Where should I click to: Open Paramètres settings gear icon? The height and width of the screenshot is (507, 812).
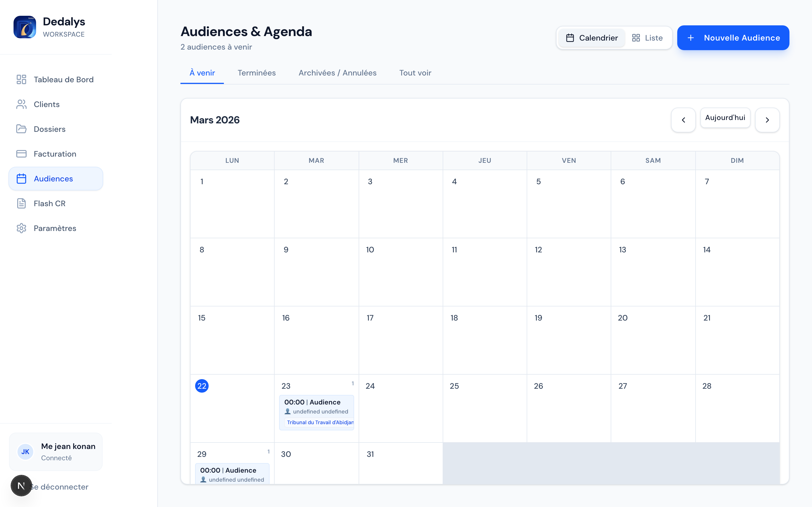pyautogui.click(x=21, y=228)
